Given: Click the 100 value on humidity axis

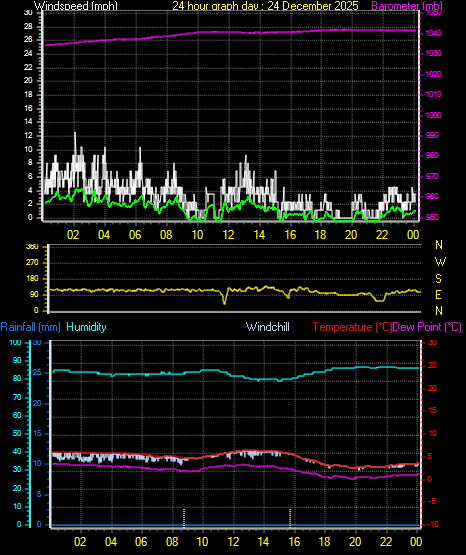Looking at the screenshot, I should click(x=15, y=343).
